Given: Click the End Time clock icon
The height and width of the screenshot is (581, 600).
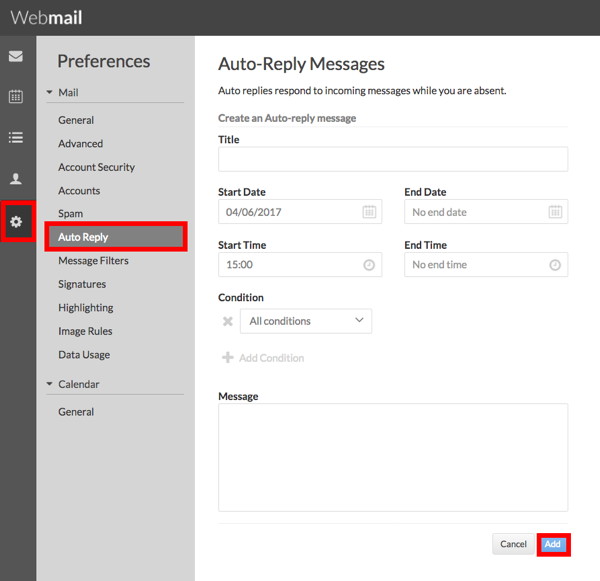Looking at the screenshot, I should click(x=555, y=265).
